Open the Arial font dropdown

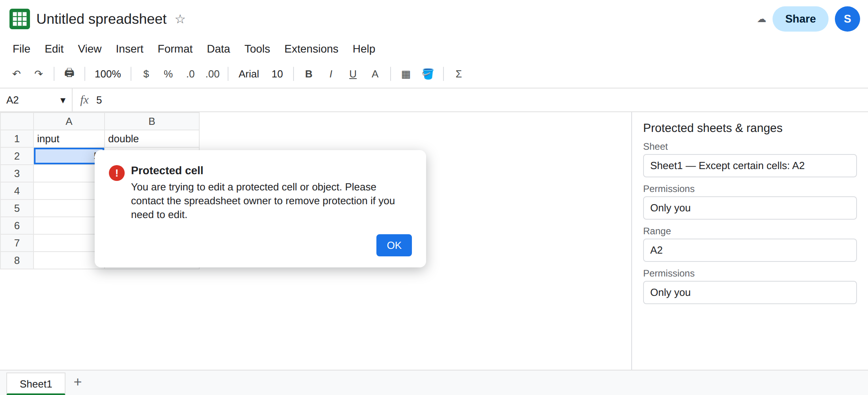249,74
